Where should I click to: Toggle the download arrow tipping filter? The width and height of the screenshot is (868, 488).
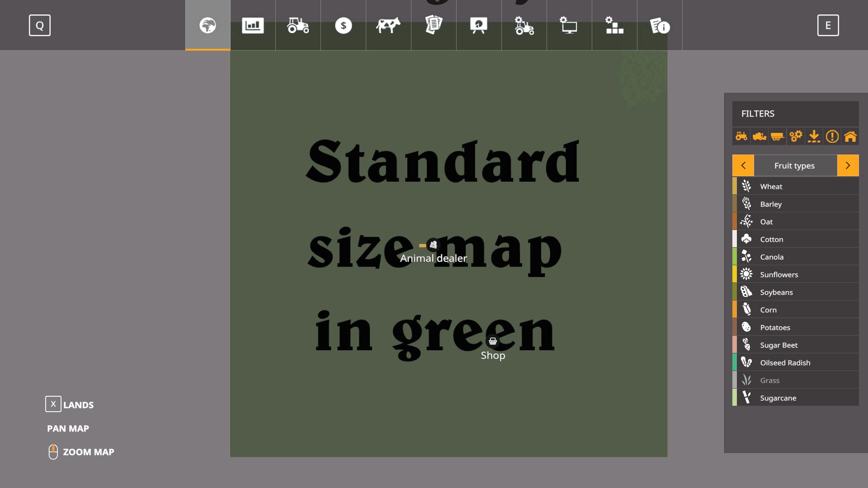coord(814,136)
